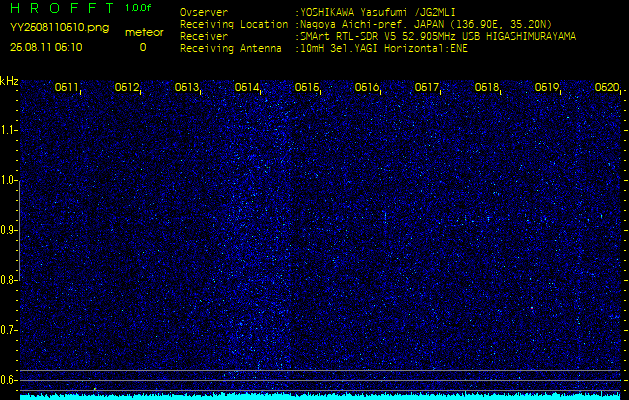
Task: Click the 0.7 kHz axis label
Action: coord(8,330)
